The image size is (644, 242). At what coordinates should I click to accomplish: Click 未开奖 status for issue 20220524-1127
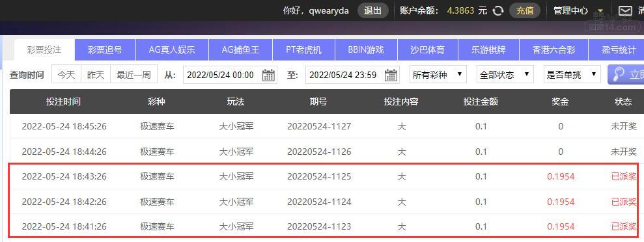623,126
